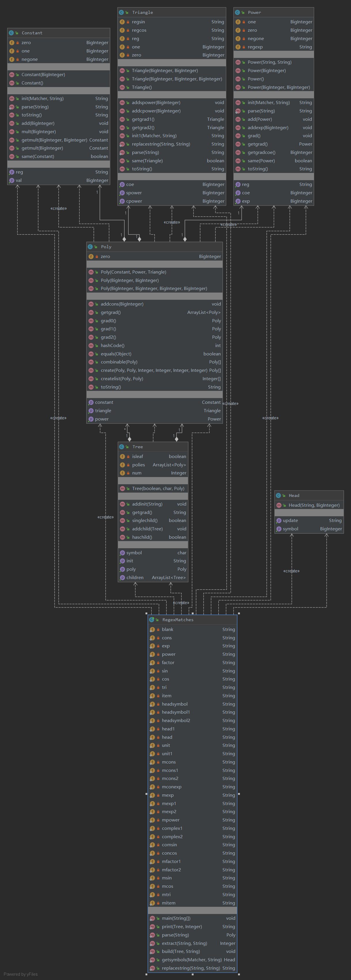Select the Head(String, BigInteger) constructor

[x=309, y=506]
